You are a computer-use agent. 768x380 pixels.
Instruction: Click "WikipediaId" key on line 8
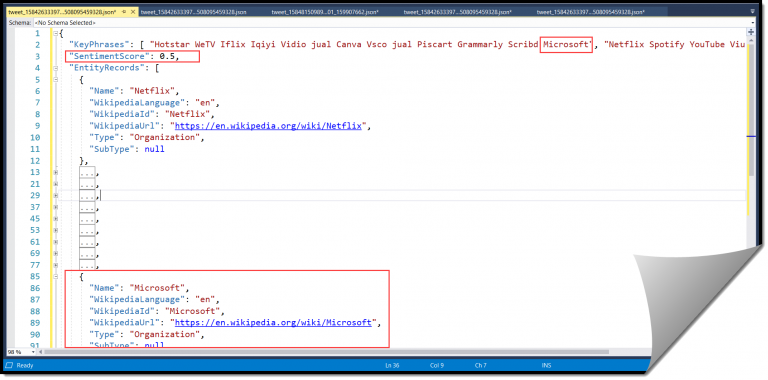tap(121, 115)
